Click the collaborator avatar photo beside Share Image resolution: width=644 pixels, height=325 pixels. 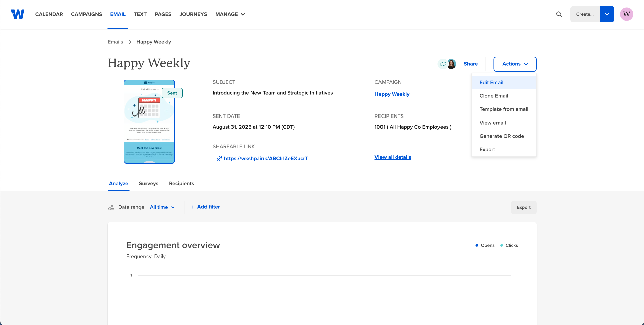click(452, 64)
